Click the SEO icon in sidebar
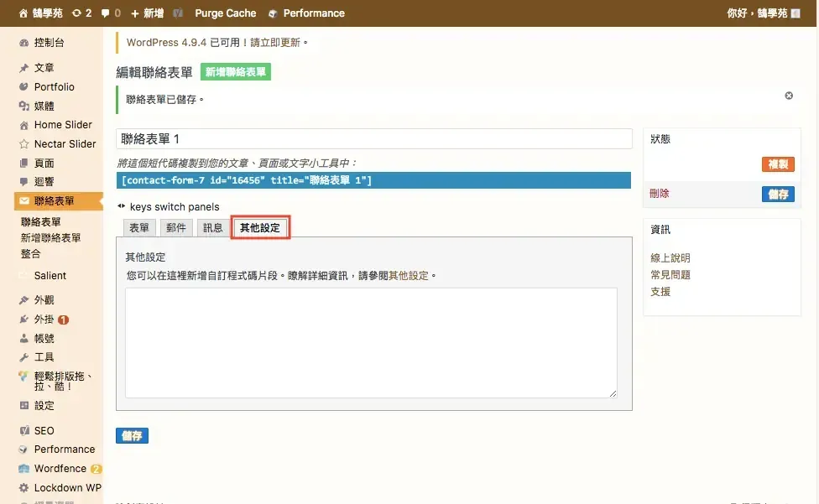The height and width of the screenshot is (504, 819). coord(24,430)
